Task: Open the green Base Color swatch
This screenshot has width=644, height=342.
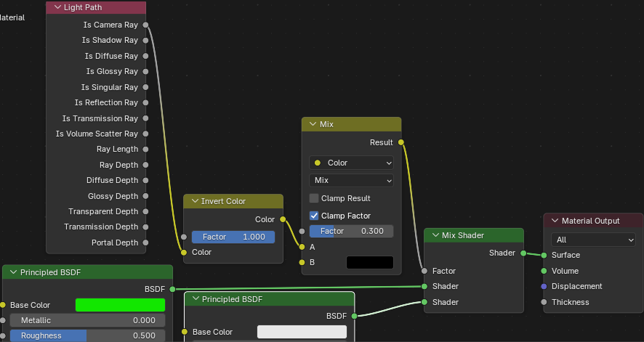Action: pyautogui.click(x=121, y=305)
